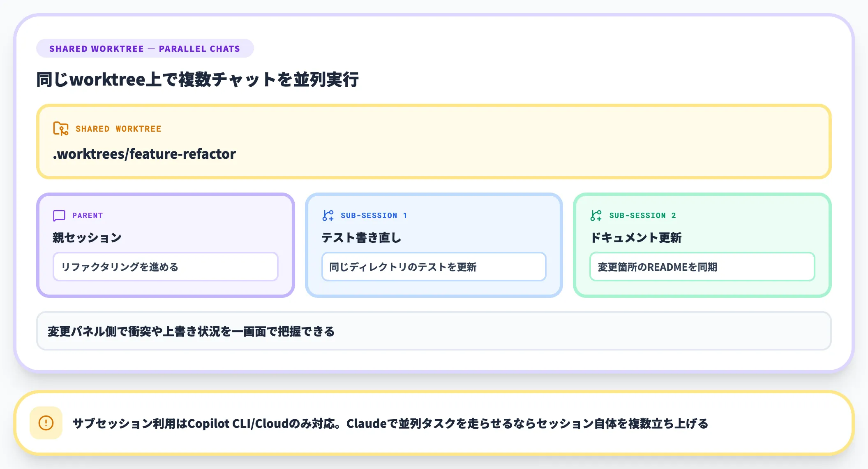Screen dimensions: 868x469
Task: Click the SUB-SESSION 1 label text
Action: point(374,216)
